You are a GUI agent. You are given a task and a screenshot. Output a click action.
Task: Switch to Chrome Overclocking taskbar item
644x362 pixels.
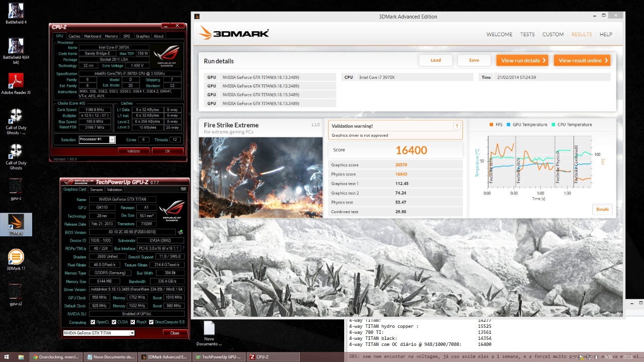[55, 357]
